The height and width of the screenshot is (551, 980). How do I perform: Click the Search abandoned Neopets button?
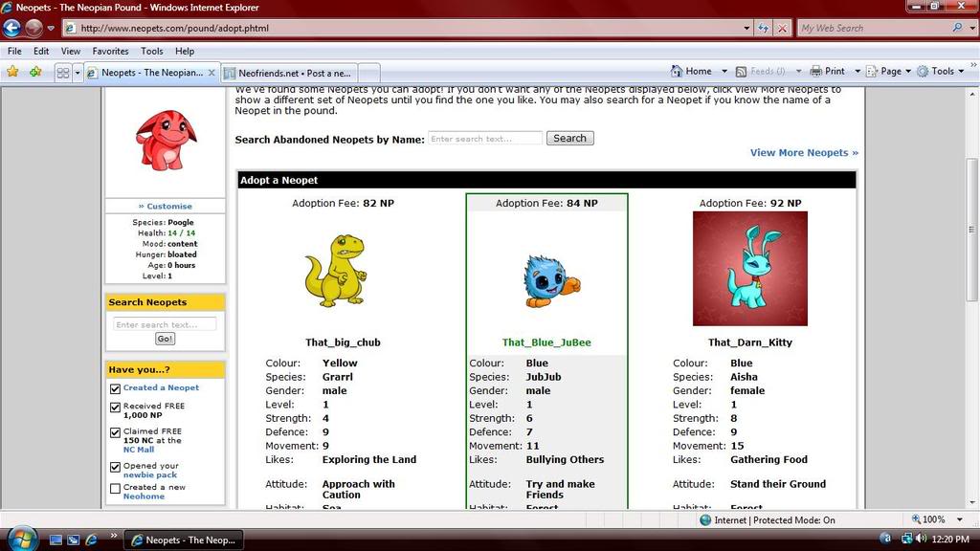point(569,138)
